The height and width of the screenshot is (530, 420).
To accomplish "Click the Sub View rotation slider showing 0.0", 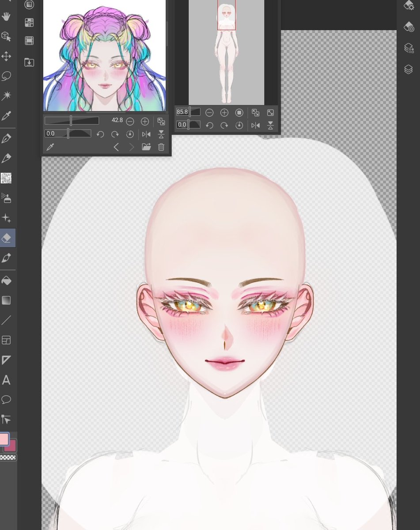I will (x=68, y=133).
